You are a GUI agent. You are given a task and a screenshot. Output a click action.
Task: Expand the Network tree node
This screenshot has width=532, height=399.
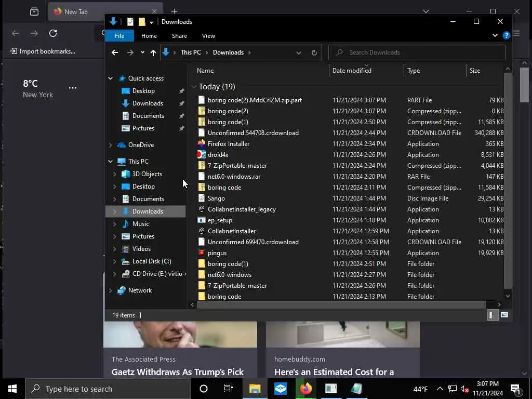tap(110, 290)
